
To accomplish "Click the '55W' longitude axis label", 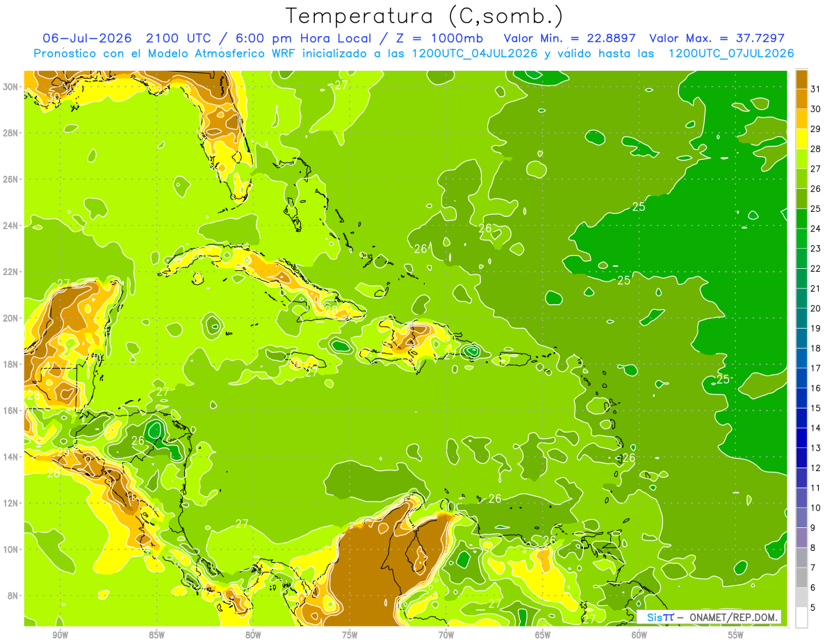I will click(x=736, y=635).
